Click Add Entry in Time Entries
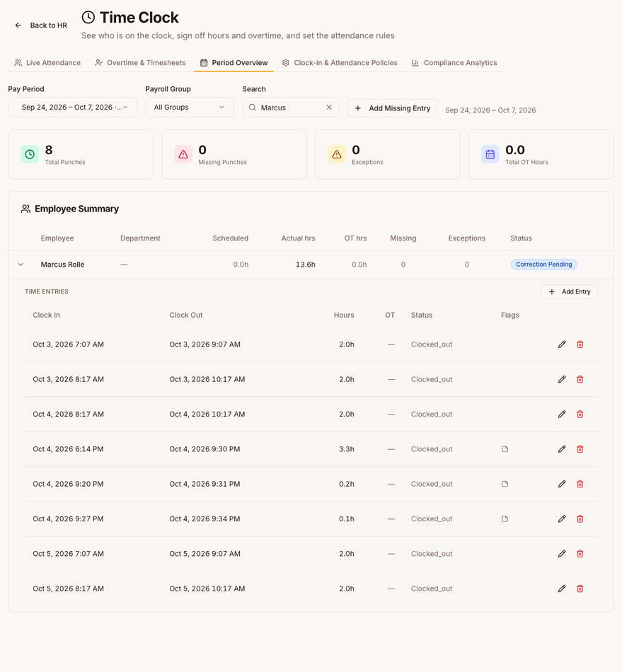622x672 pixels. point(569,291)
